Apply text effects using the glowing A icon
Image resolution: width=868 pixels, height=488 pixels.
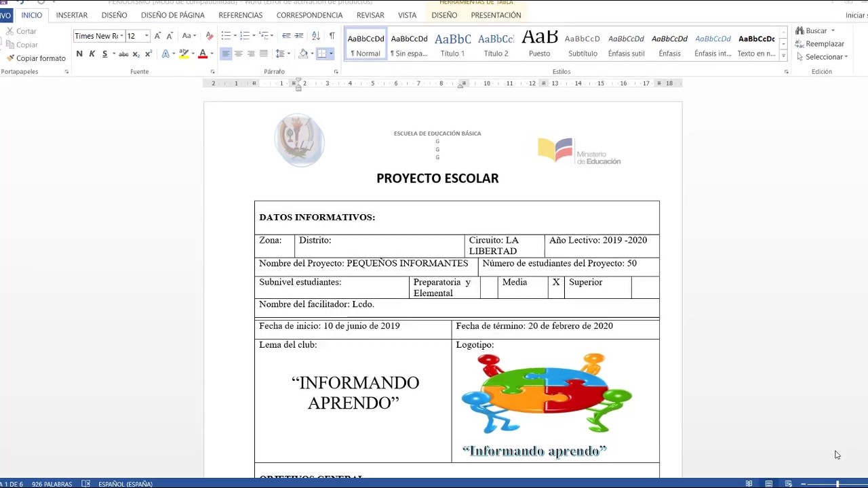(x=166, y=54)
